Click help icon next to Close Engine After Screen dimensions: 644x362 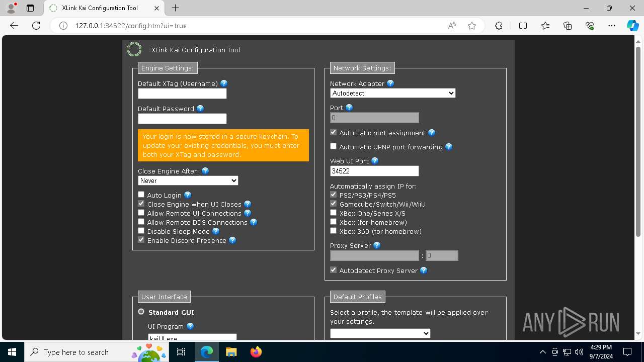coord(205,171)
